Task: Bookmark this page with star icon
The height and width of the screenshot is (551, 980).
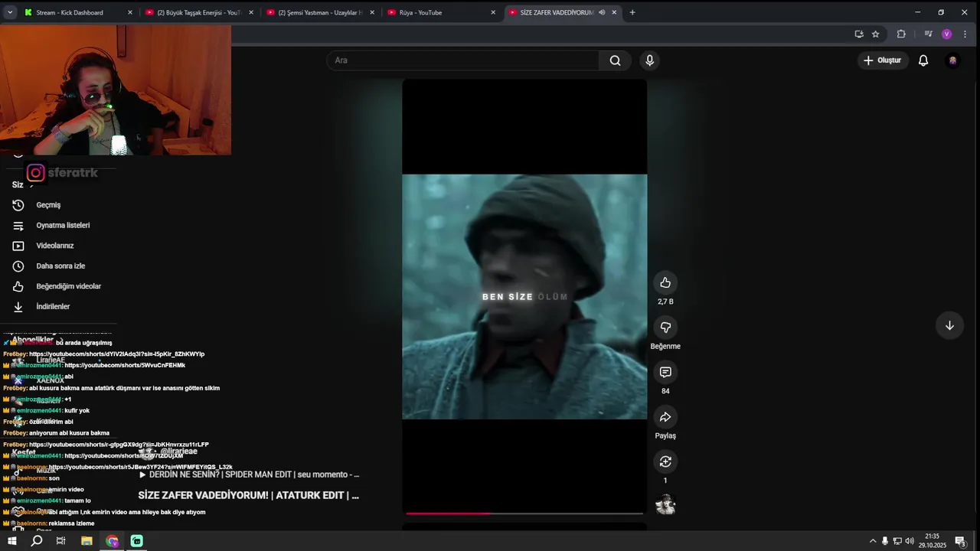Action: 876,34
